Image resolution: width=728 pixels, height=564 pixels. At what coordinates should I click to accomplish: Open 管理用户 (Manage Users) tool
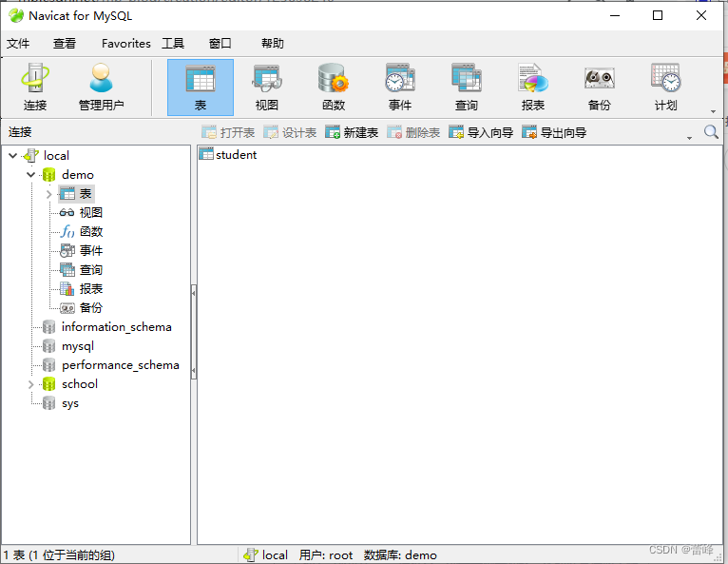point(101,88)
